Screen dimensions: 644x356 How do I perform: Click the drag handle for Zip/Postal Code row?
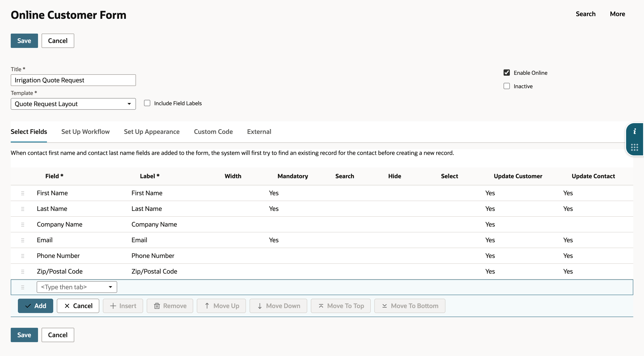tap(23, 272)
